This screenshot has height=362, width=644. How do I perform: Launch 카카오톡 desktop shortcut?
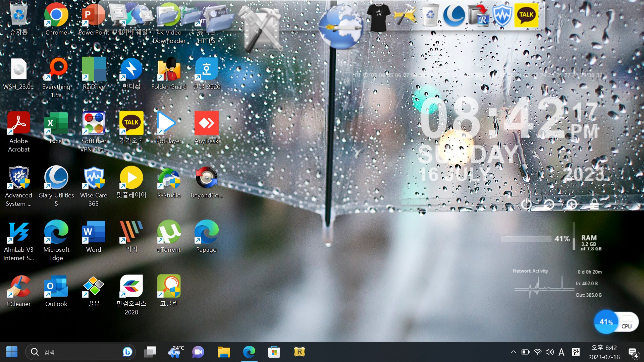[x=131, y=128]
